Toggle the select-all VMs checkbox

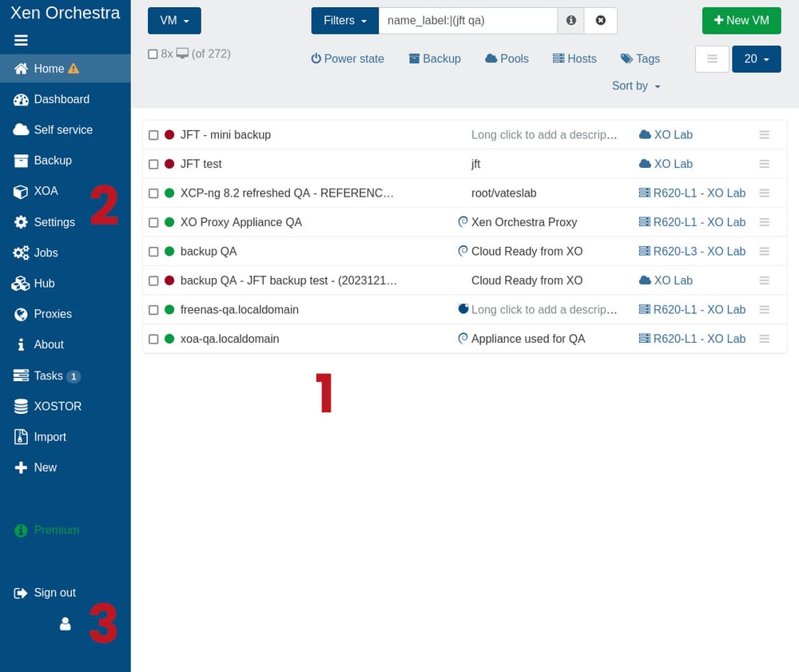153,54
